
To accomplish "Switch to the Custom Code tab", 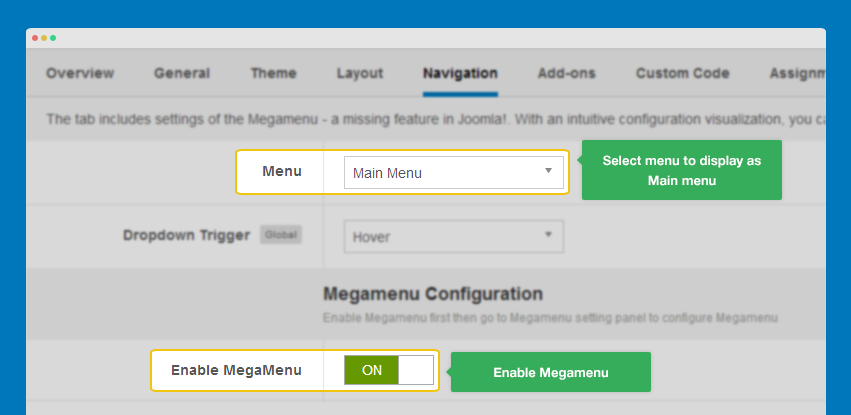I will pyautogui.click(x=683, y=73).
